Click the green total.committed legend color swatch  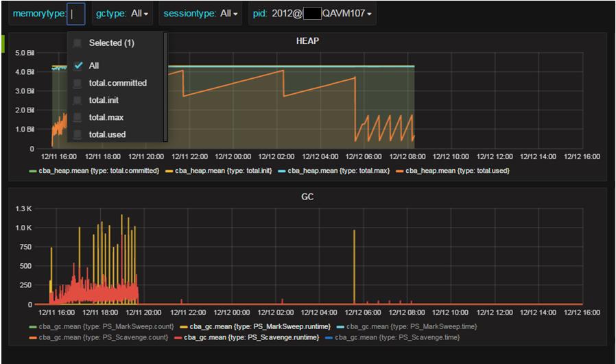pos(33,171)
